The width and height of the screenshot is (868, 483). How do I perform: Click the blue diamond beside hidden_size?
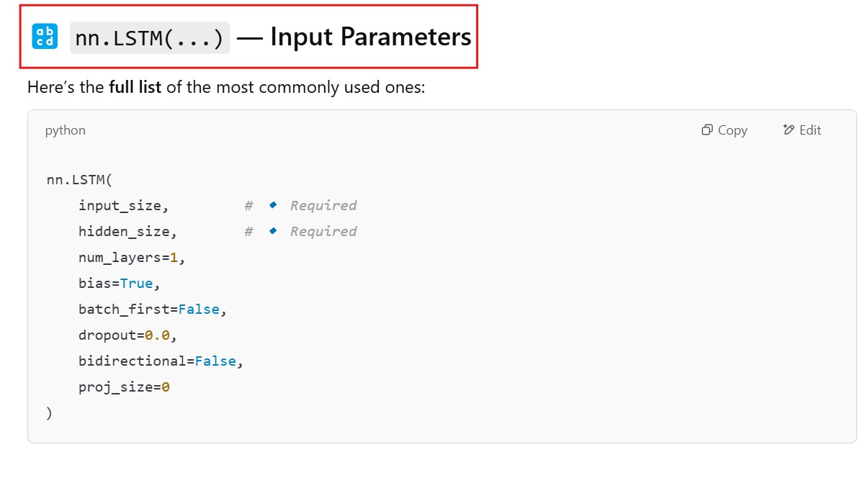coord(273,231)
